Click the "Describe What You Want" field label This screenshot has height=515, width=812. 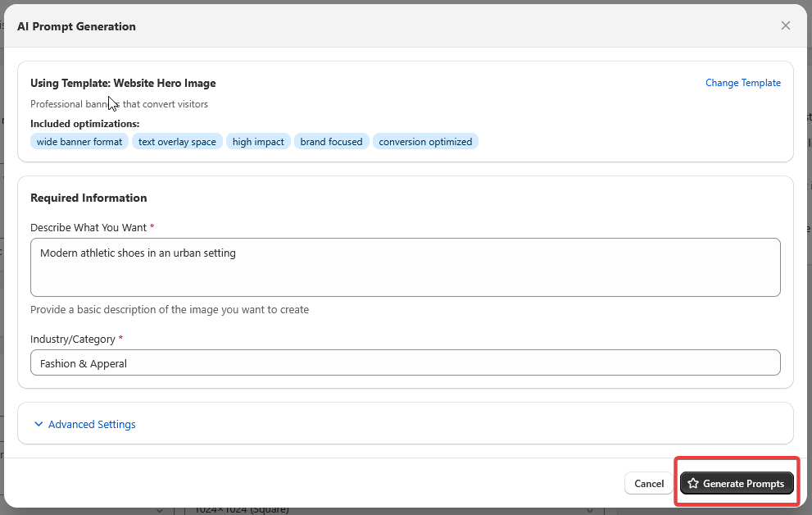88,227
